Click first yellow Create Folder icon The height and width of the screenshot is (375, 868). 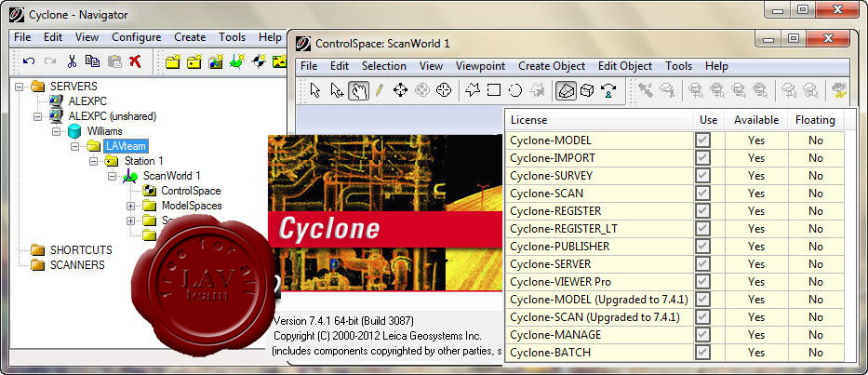[173, 61]
